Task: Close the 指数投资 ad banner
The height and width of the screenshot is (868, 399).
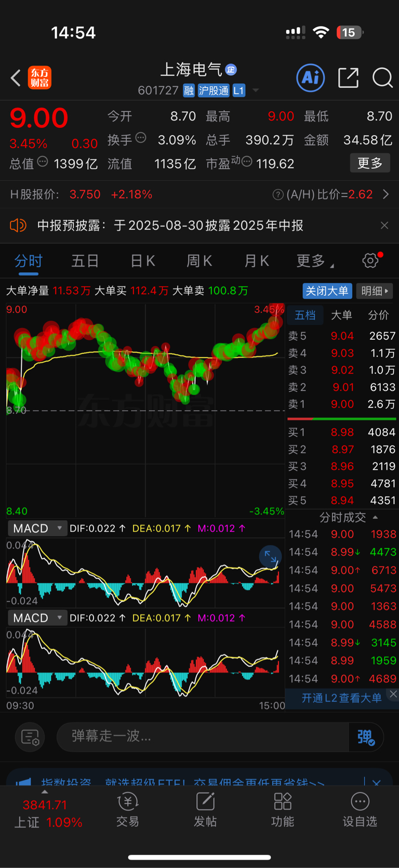Action: [377, 782]
